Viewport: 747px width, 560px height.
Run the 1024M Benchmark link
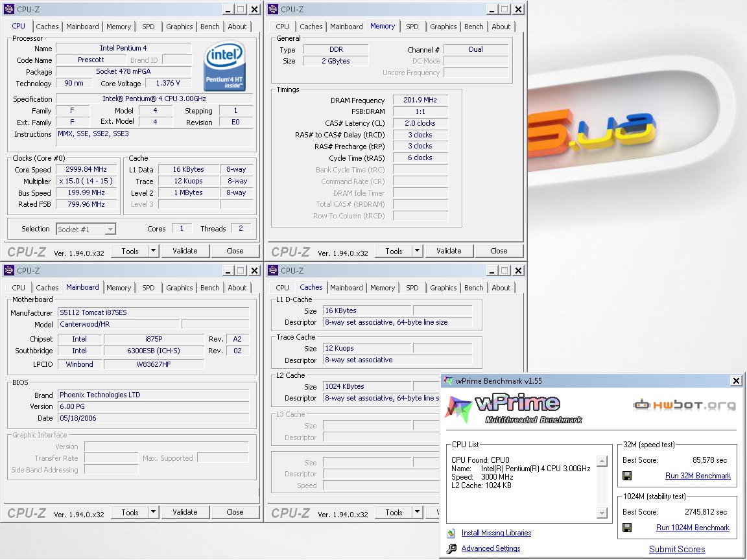[693, 528]
